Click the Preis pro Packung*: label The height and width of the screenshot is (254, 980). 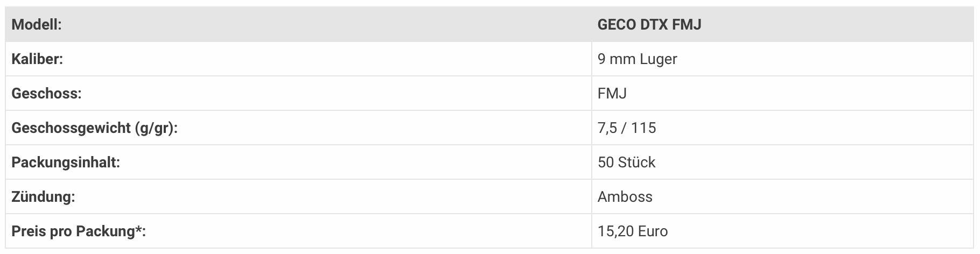[79, 231]
